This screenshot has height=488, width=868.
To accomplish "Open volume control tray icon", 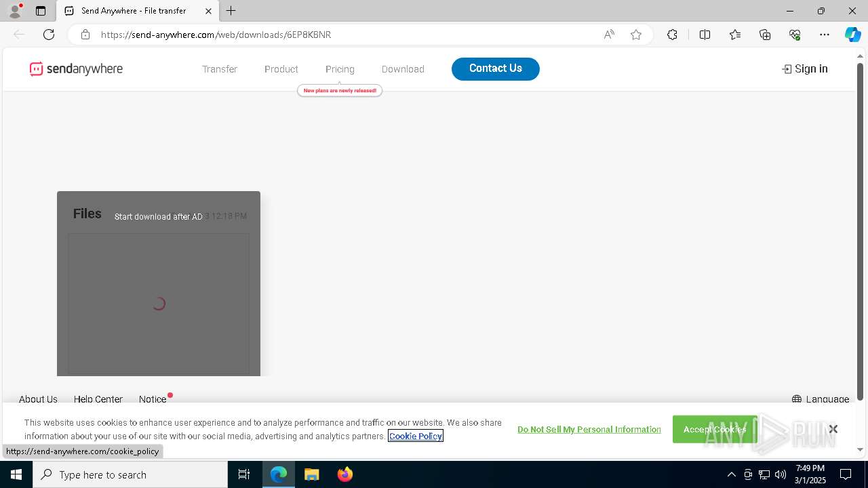I will [781, 474].
